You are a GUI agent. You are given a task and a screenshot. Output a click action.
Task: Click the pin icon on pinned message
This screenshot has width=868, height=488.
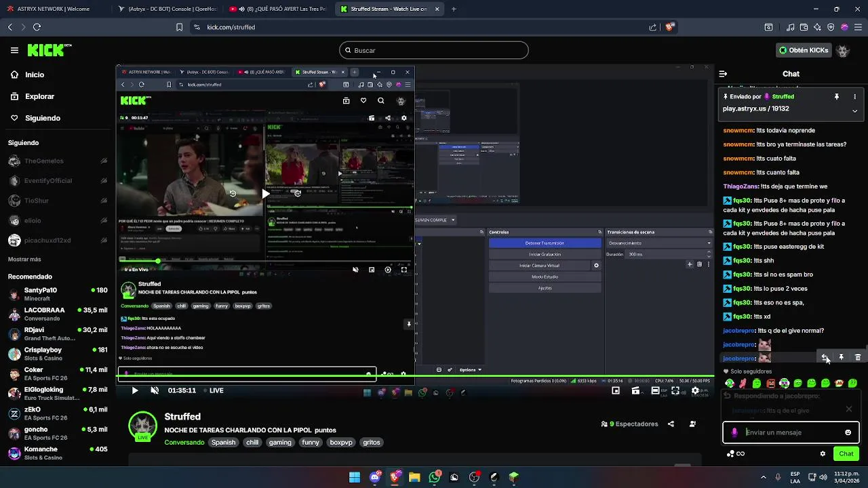tap(836, 96)
